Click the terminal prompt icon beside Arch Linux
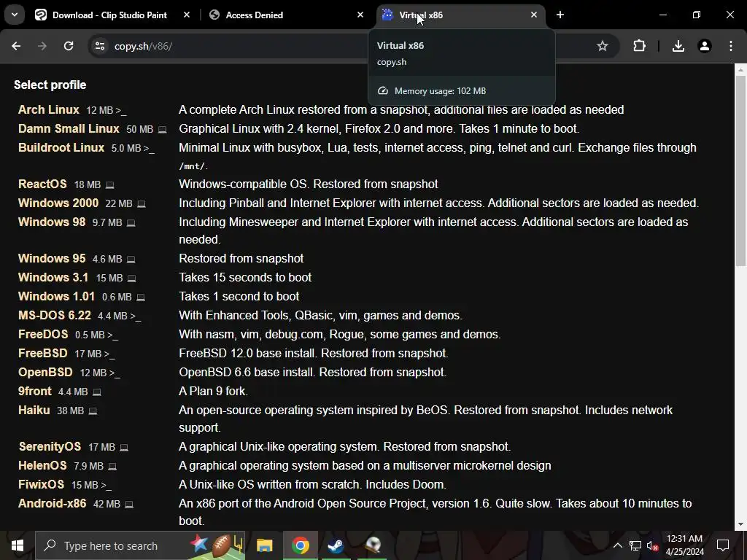Image resolution: width=747 pixels, height=560 pixels. (121, 111)
